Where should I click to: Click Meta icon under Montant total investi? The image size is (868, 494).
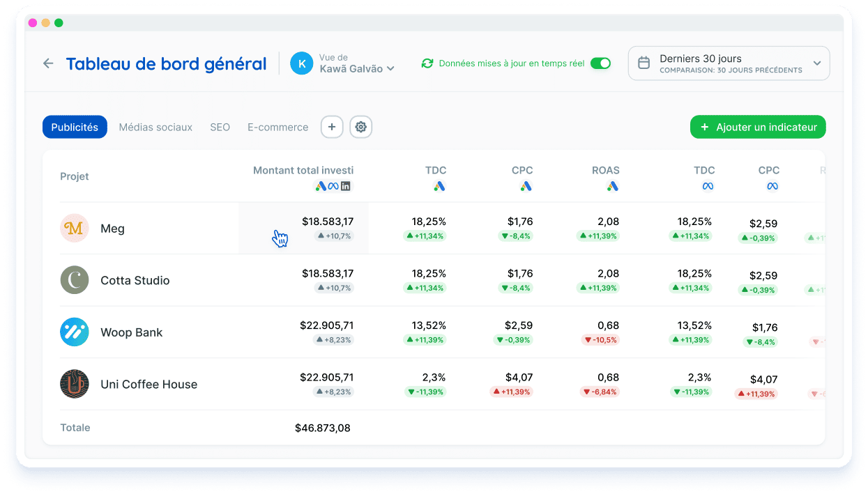pos(333,186)
